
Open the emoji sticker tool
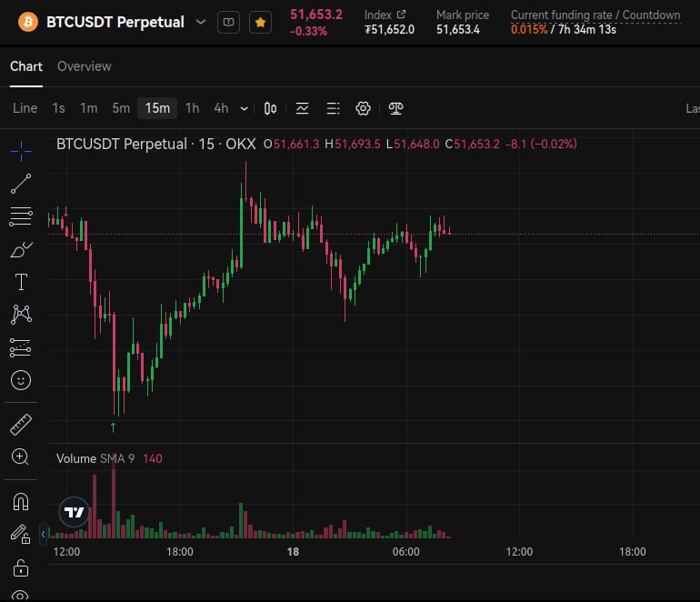pos(21,380)
